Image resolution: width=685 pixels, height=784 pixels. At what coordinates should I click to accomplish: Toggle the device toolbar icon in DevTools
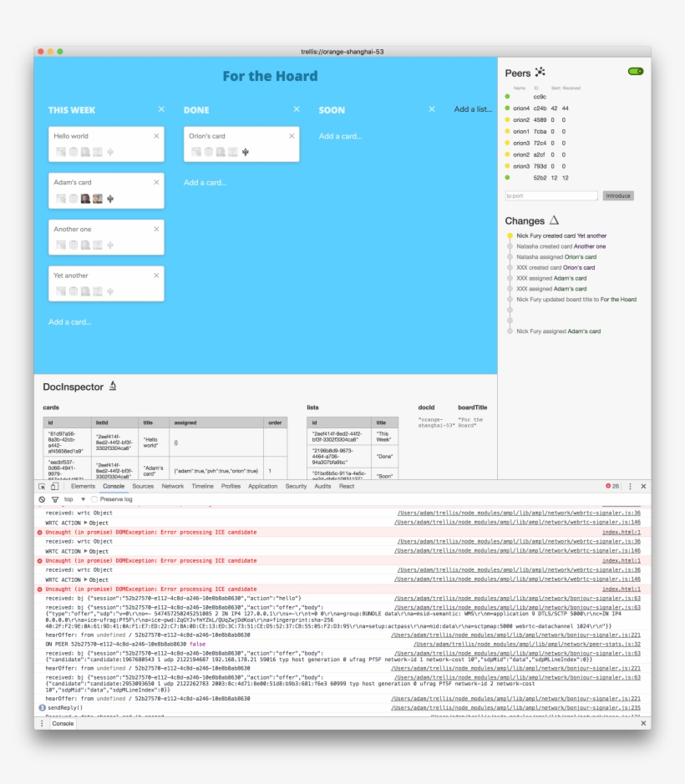click(x=57, y=485)
